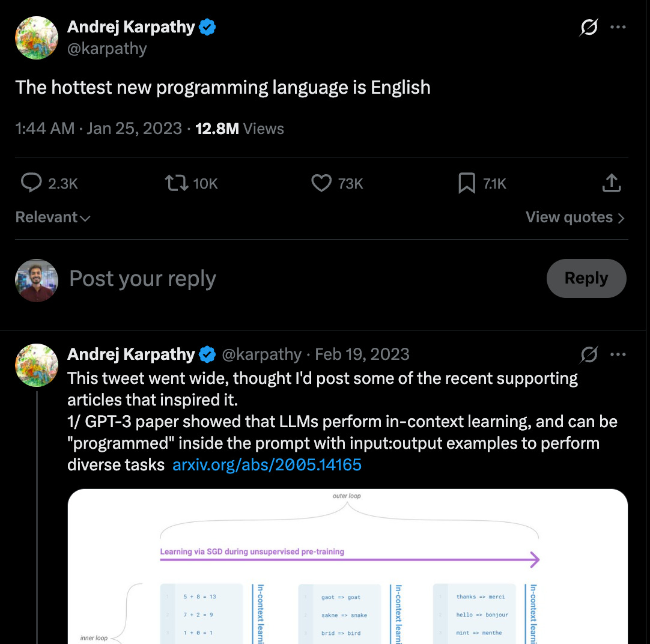This screenshot has width=650, height=644.
Task: Expand the Relevant sort dropdown
Action: [x=53, y=217]
